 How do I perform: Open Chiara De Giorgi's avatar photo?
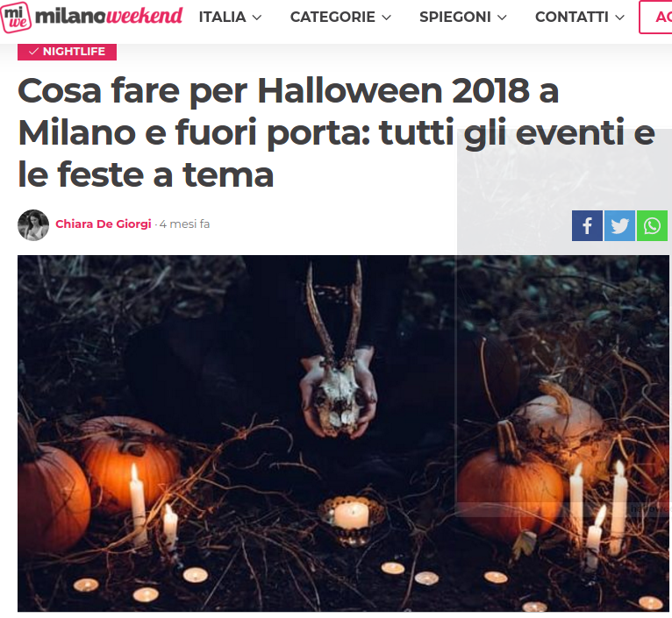pyautogui.click(x=33, y=224)
